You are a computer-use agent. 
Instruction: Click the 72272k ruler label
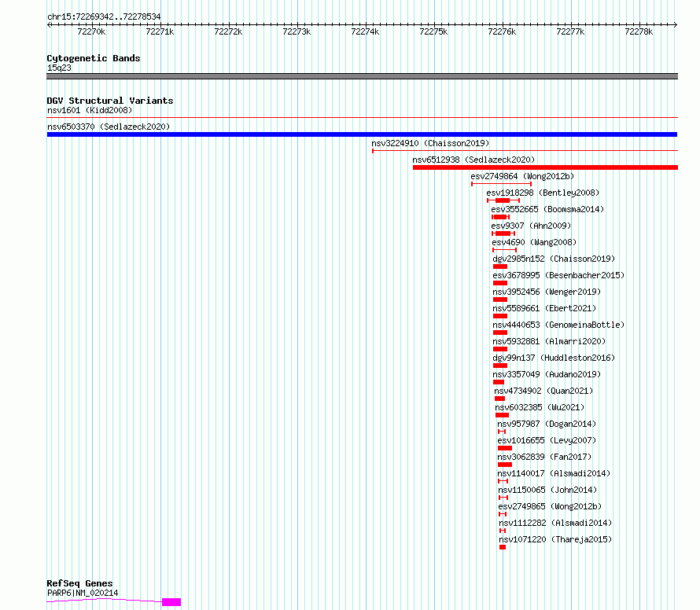point(228,31)
